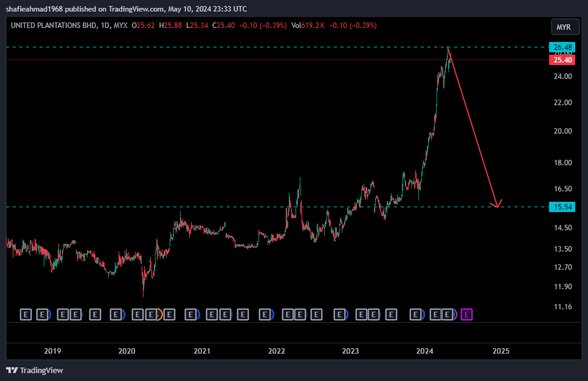Open the leftmost earnings E marker

26,314
